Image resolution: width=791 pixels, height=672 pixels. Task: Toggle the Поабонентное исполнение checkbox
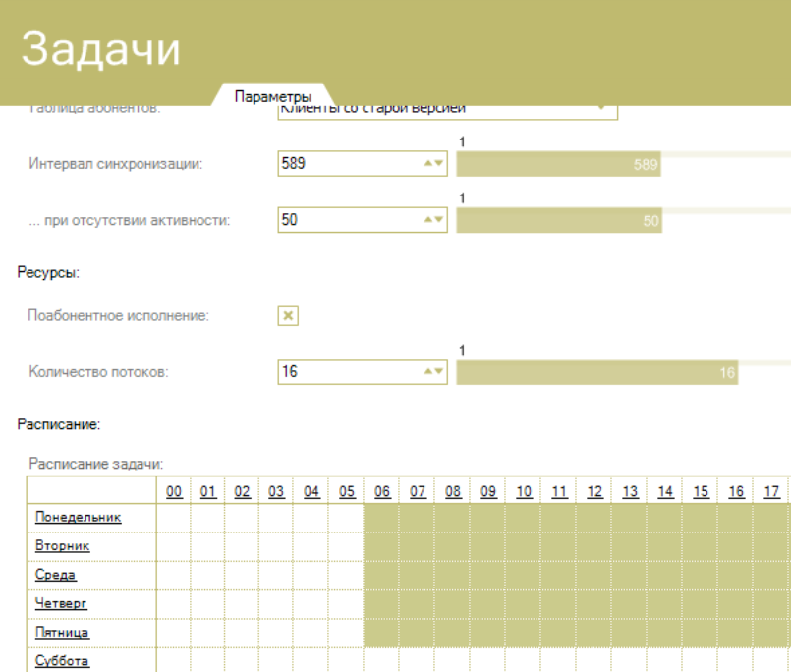288,315
